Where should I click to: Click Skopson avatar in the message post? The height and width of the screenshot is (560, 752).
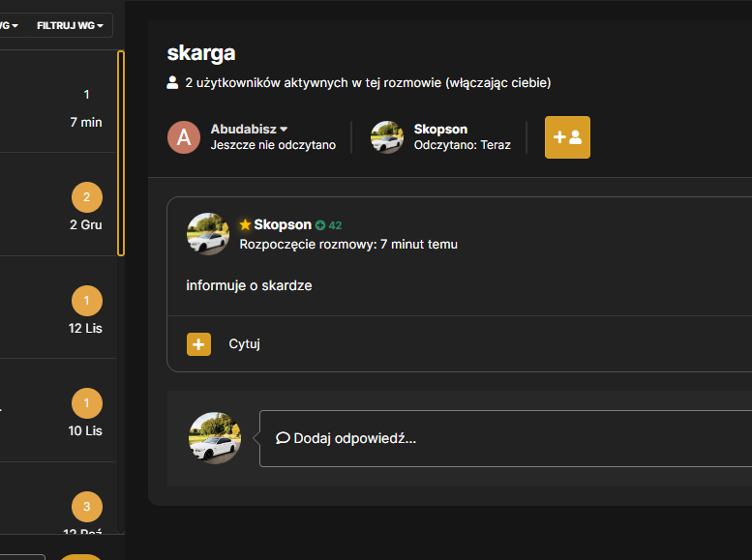pos(208,234)
